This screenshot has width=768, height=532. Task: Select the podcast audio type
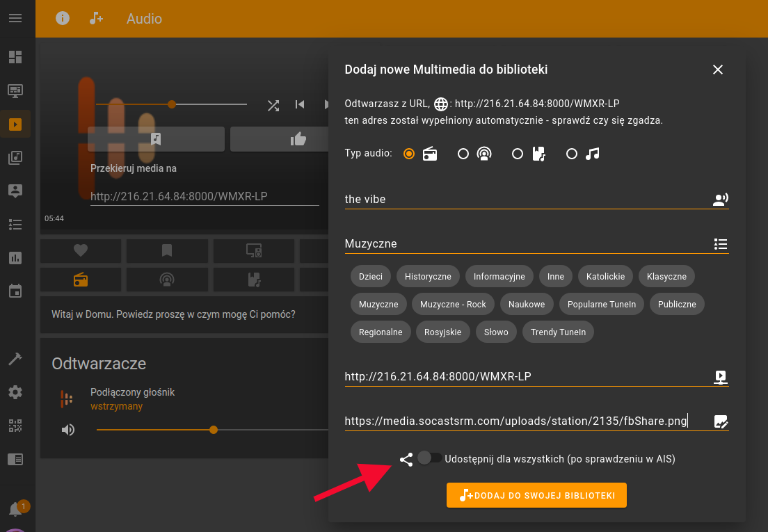point(463,154)
